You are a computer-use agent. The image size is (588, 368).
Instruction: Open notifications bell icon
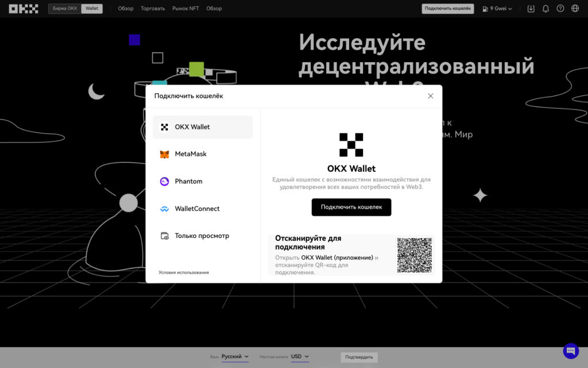[x=546, y=9]
